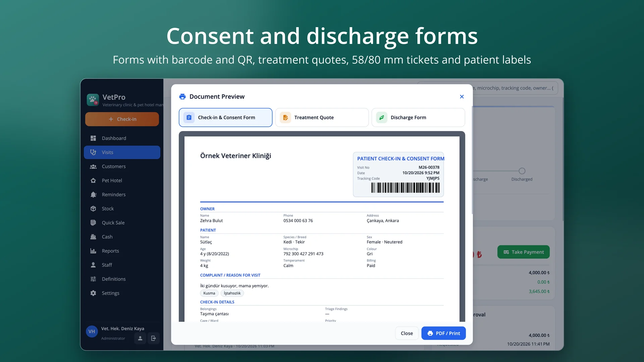Image resolution: width=644 pixels, height=362 pixels.
Task: Click the Kusma complaint tag
Action: tap(209, 293)
